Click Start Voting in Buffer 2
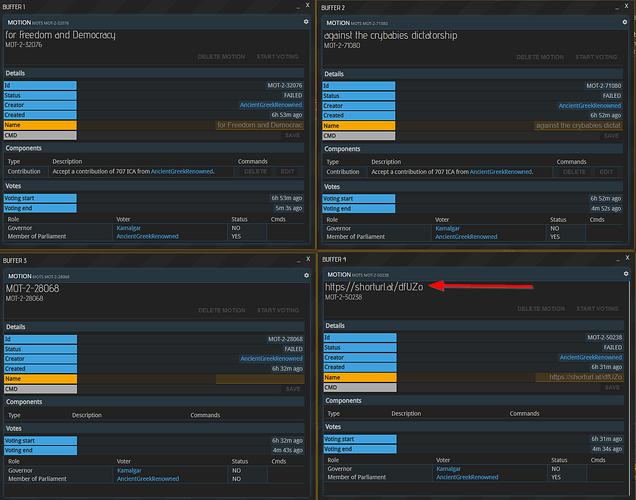Screen dimensions: 636x500 tap(596, 57)
